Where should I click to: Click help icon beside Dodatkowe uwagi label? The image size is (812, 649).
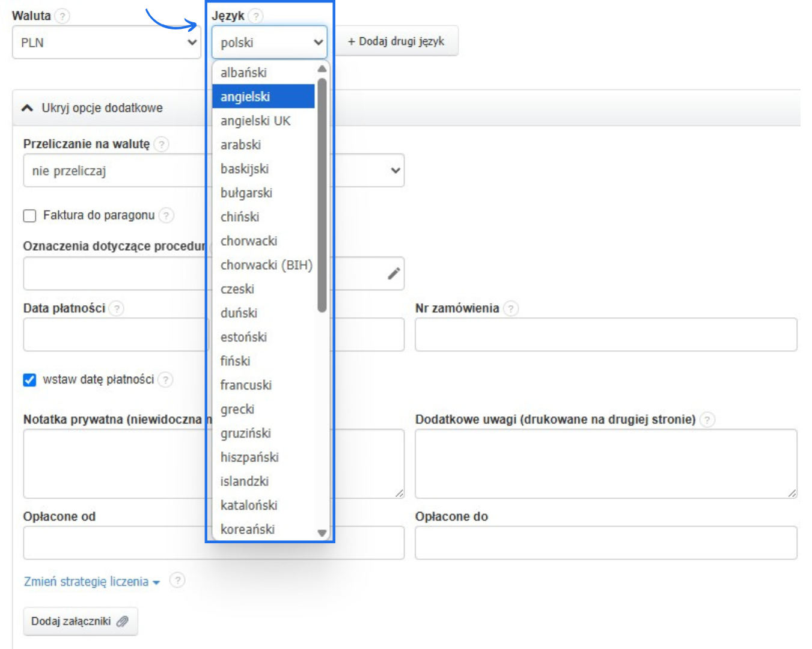pyautogui.click(x=708, y=419)
